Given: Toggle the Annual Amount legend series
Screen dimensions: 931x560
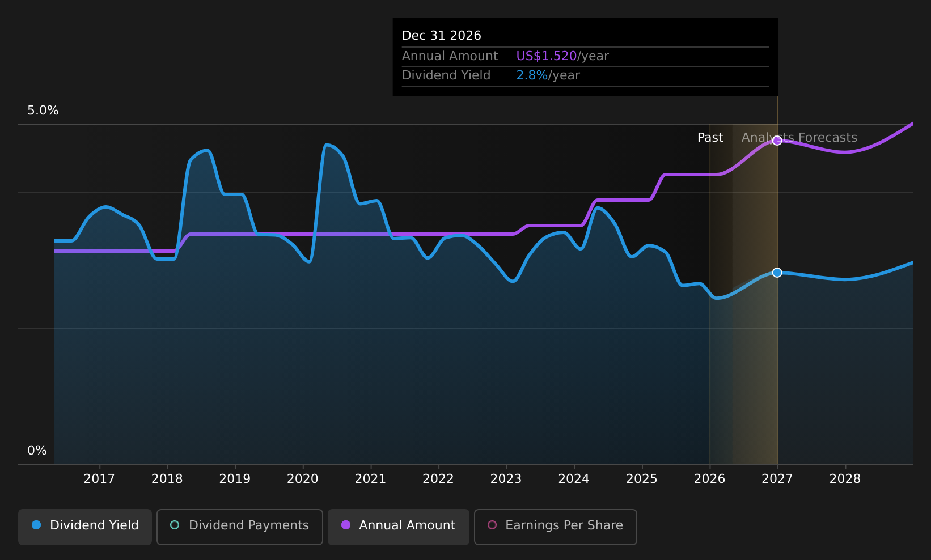Looking at the screenshot, I should click(x=399, y=527).
